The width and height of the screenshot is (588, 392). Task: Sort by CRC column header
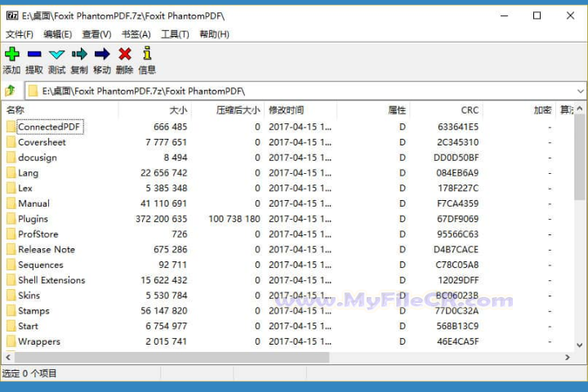pyautogui.click(x=446, y=110)
